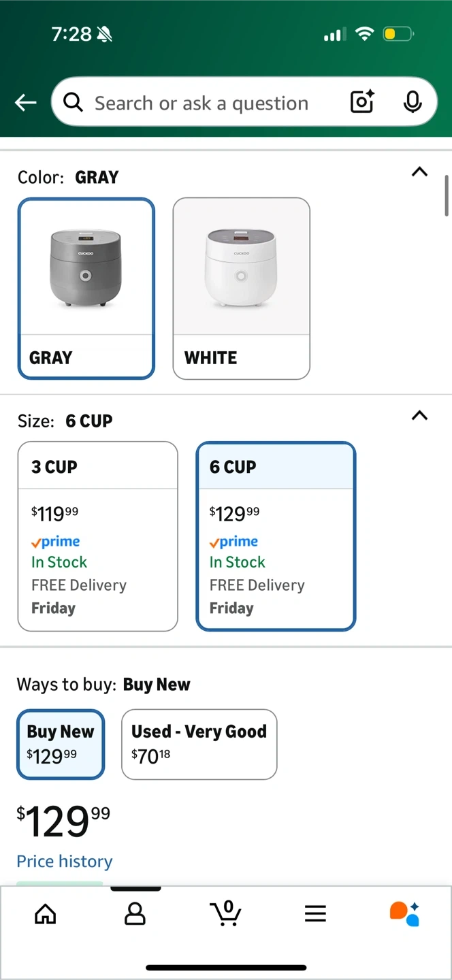Go to Home tab icon
452x980 pixels.
45,914
